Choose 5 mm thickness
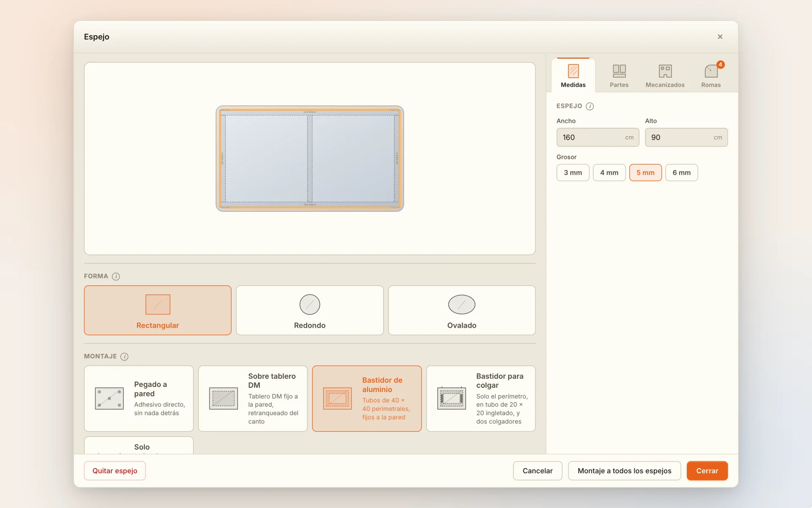Viewport: 812px width, 508px height. coord(645,173)
